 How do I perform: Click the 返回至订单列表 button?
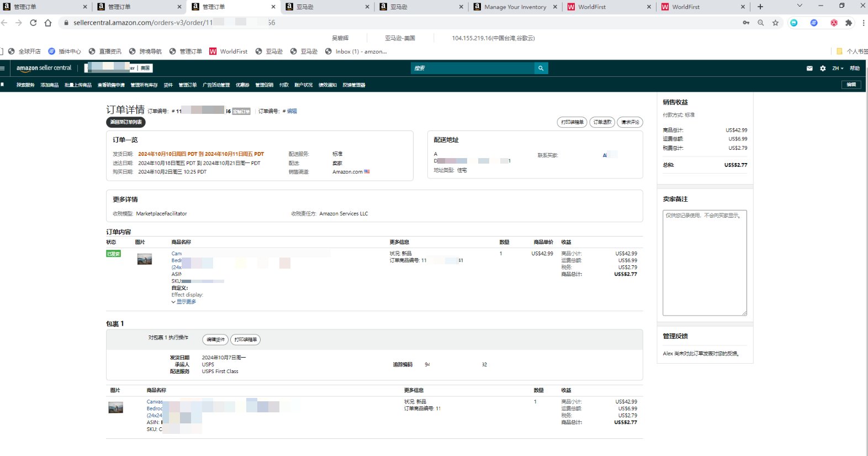126,122
